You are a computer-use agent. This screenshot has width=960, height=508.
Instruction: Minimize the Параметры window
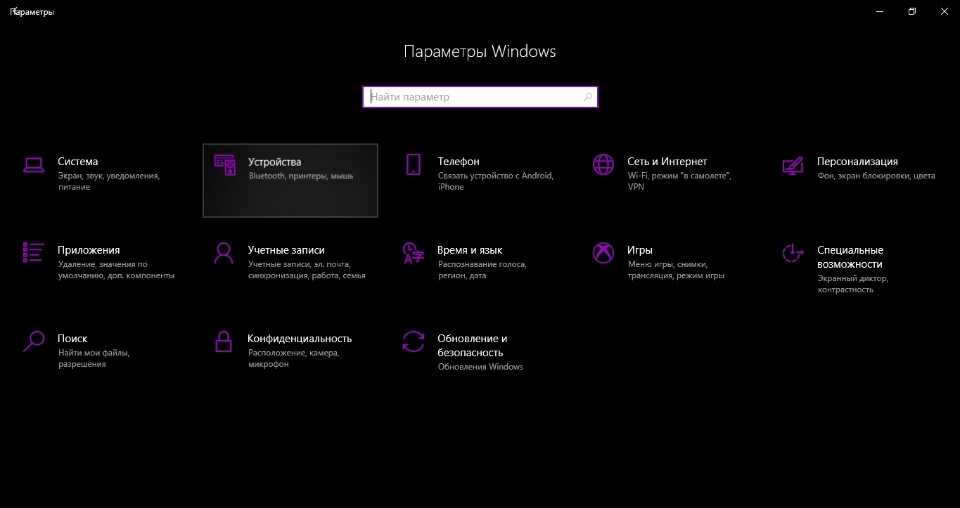[x=880, y=12]
